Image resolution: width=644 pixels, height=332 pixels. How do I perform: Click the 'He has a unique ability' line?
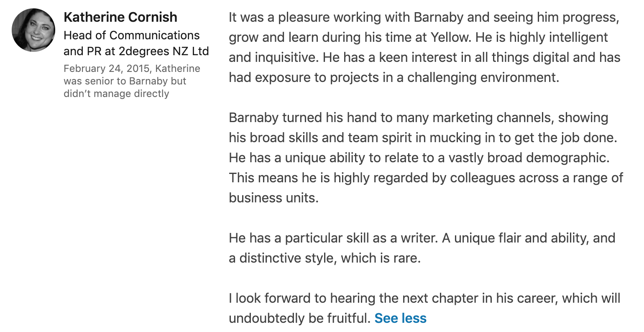click(419, 158)
